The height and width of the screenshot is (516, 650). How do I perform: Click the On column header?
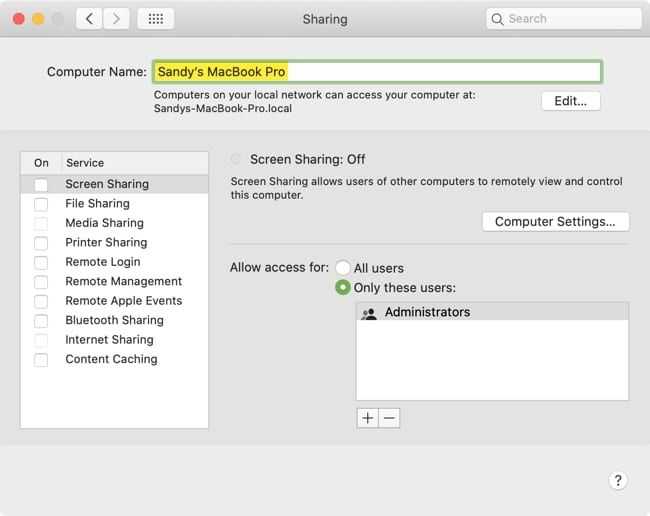click(x=41, y=163)
